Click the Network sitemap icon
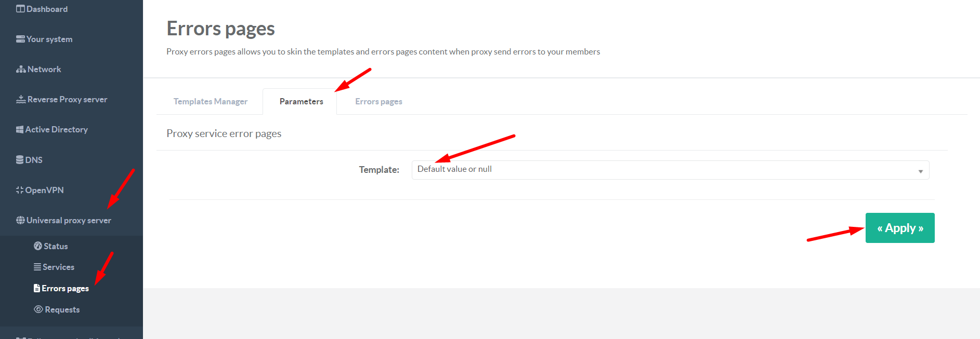The height and width of the screenshot is (339, 980). 21,69
